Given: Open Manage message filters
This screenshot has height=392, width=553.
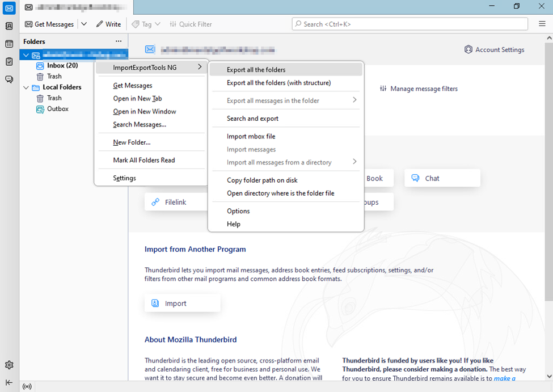Looking at the screenshot, I should [419, 88].
